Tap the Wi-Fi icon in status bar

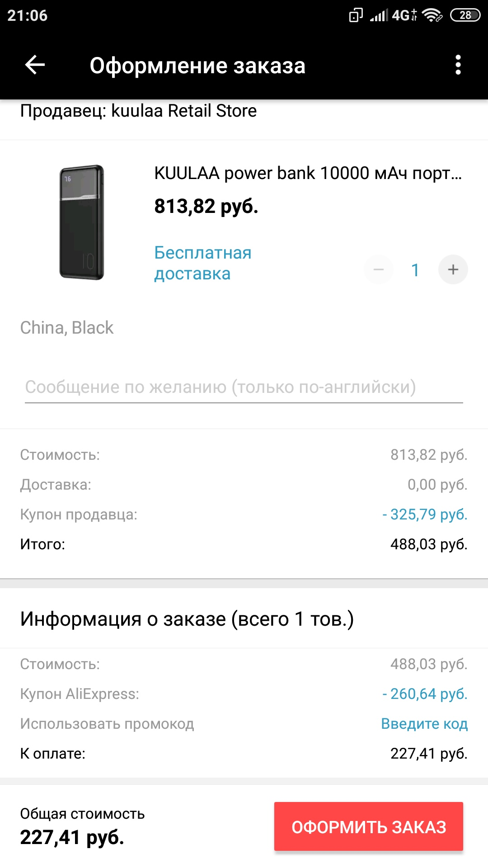(432, 15)
